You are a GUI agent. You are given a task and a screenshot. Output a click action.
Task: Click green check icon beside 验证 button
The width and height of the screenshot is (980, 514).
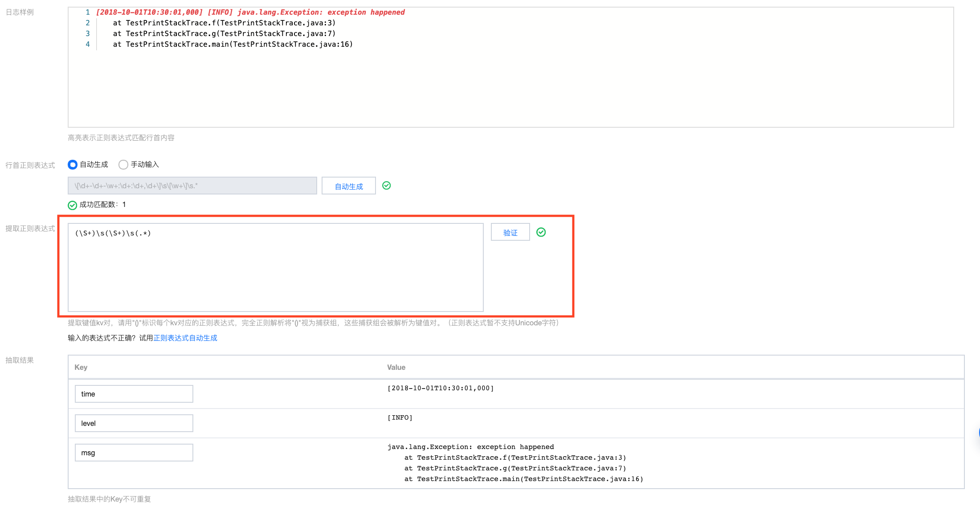(x=541, y=232)
